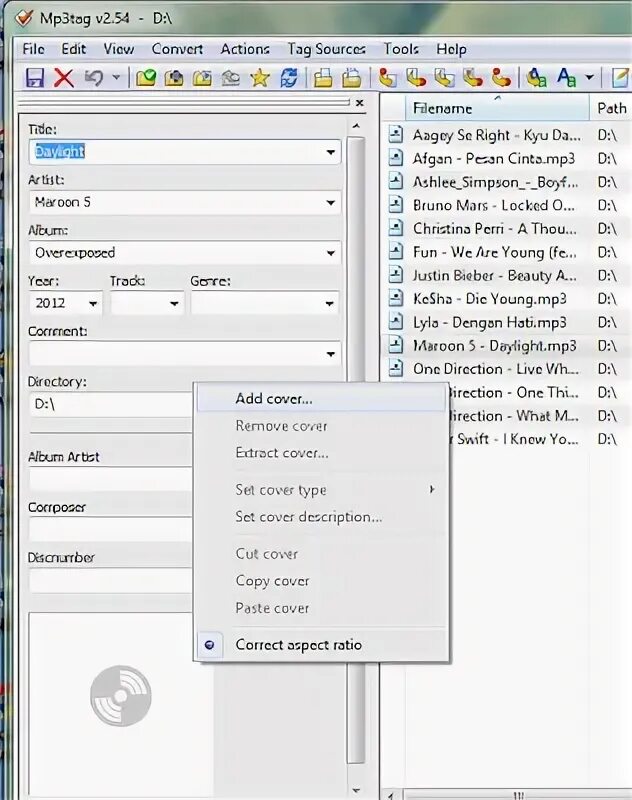Open the File menu
This screenshot has width=632, height=800.
point(33,49)
